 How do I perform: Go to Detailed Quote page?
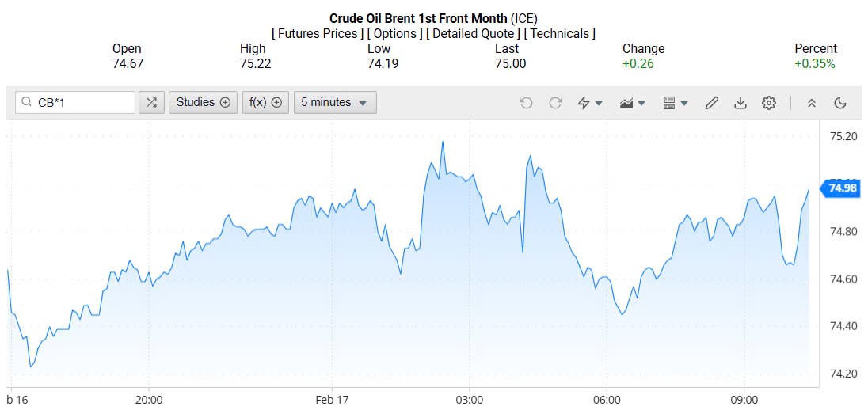coord(473,33)
